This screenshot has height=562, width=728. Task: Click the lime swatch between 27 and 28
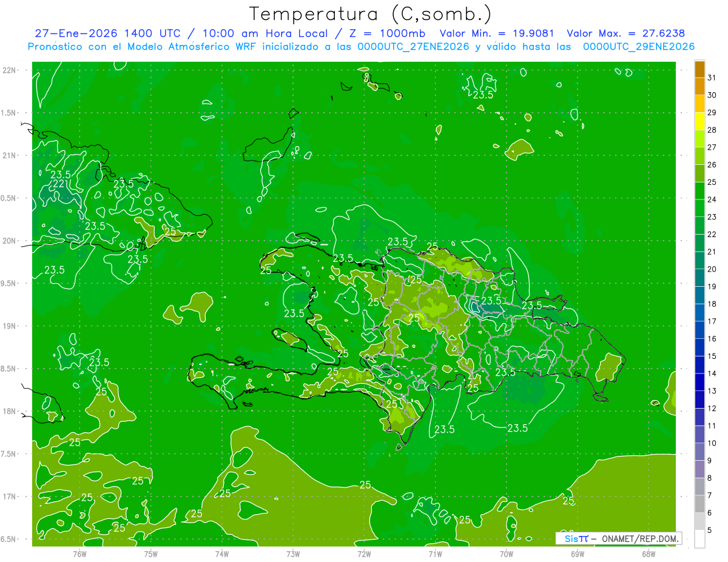click(699, 139)
